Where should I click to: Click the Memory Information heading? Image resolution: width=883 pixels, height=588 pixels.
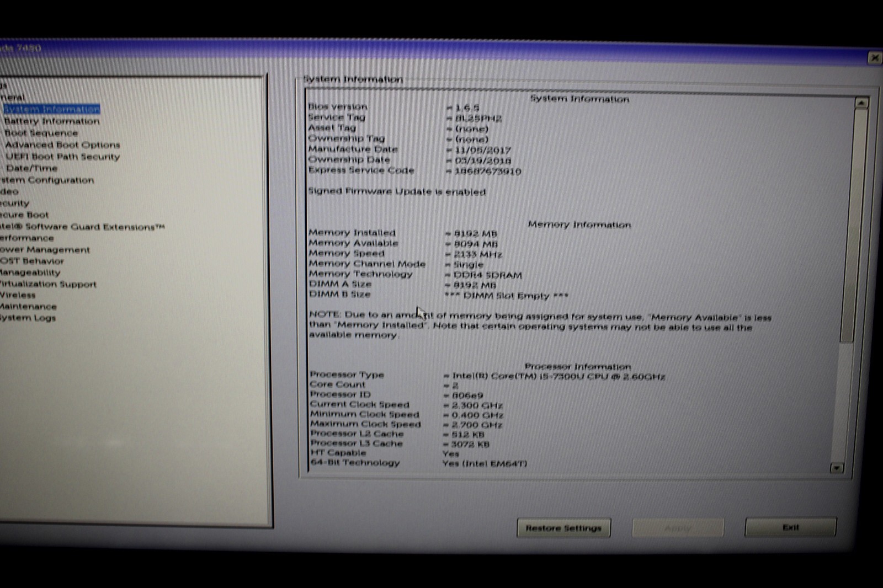click(x=579, y=224)
